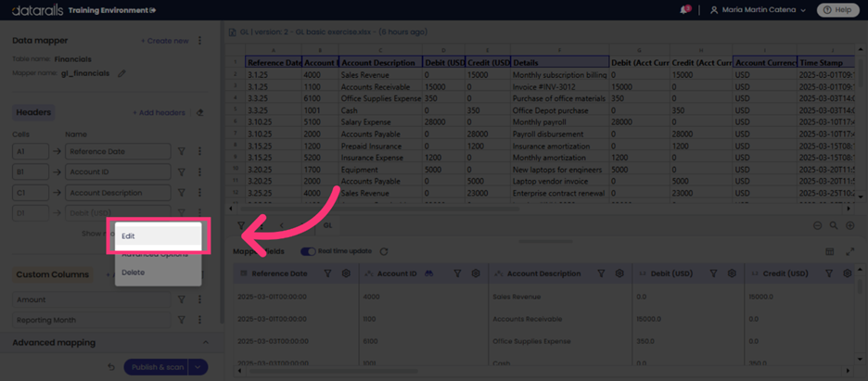The height and width of the screenshot is (381, 868).
Task: Filter the Debit (USD) header row
Action: tap(181, 213)
